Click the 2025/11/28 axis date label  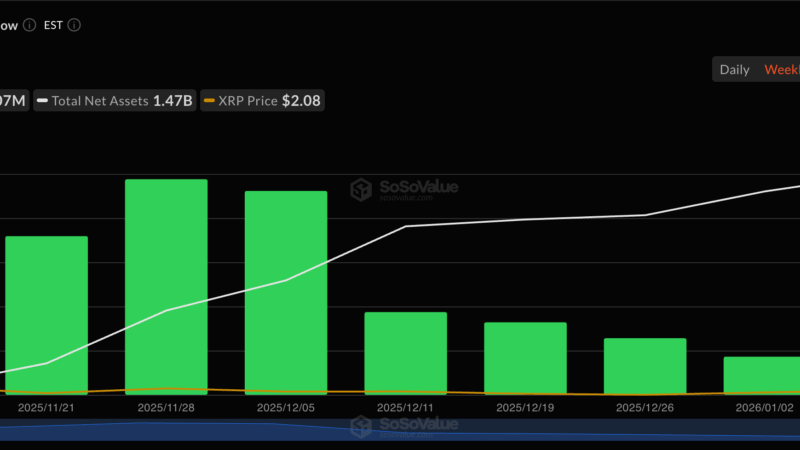(166, 408)
